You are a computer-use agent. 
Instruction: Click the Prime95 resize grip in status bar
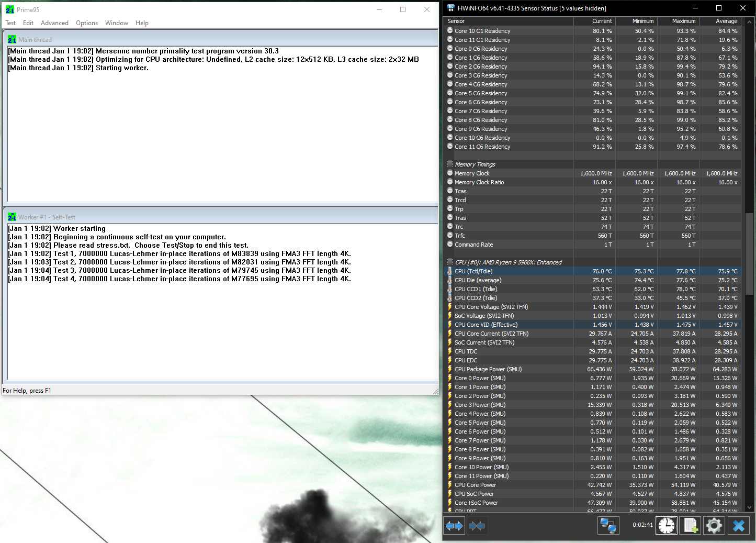pyautogui.click(x=435, y=391)
